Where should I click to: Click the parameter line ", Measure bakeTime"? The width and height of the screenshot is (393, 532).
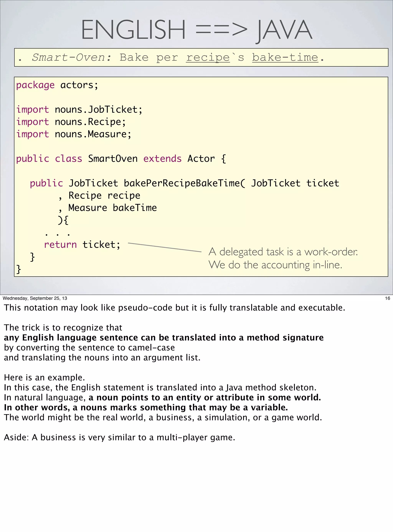pos(107,208)
